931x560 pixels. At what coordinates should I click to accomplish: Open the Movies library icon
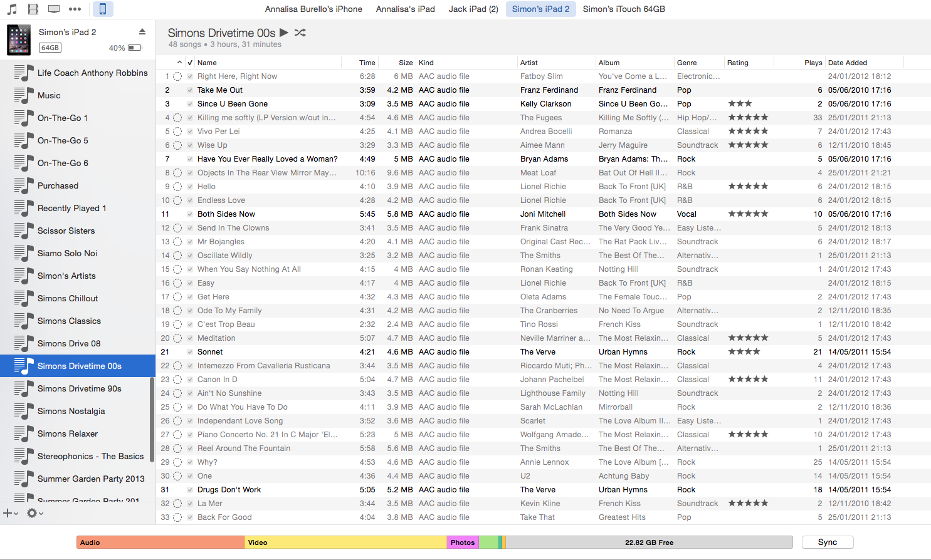click(x=33, y=9)
